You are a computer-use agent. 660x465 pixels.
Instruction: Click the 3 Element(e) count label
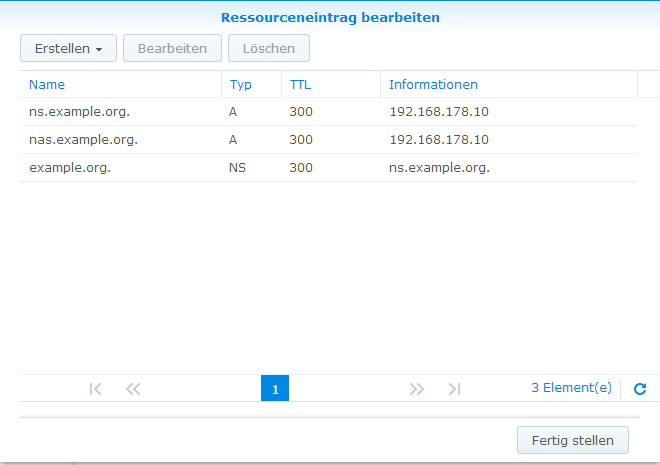tap(571, 388)
